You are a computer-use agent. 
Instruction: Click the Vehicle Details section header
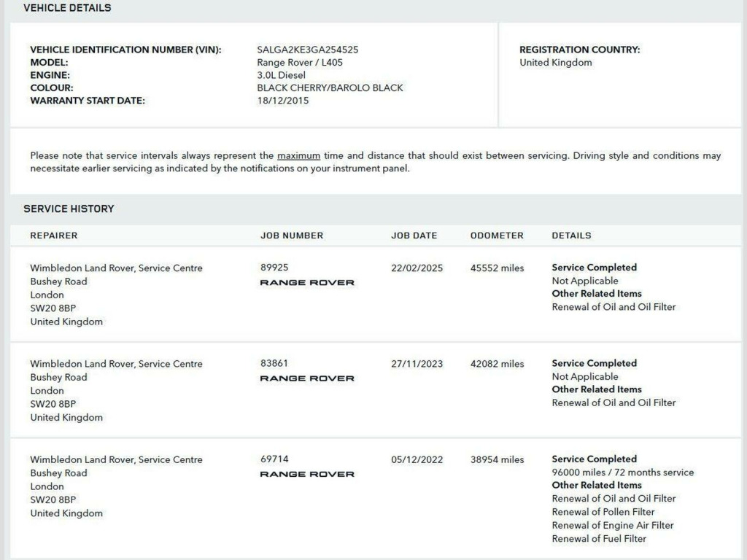coord(67,8)
